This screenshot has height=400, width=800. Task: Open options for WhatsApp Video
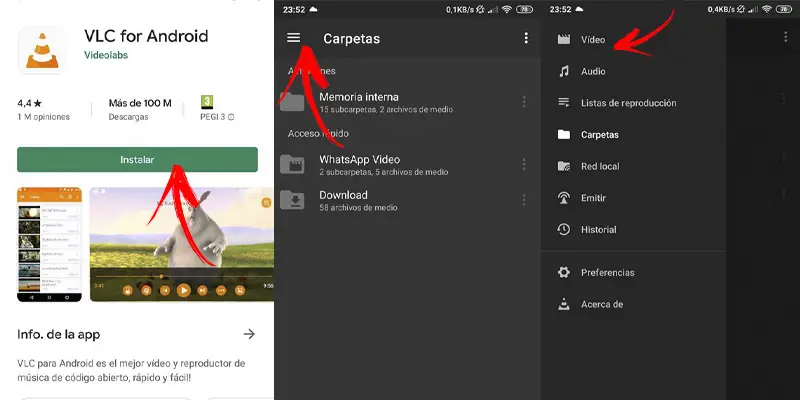click(x=523, y=164)
